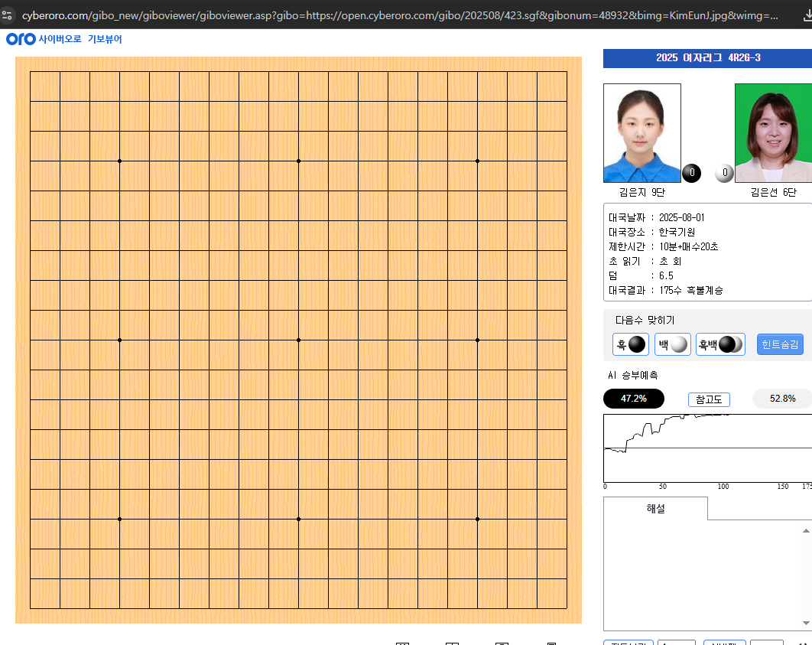Click the oro logo at top left
Image resolution: width=812 pixels, height=645 pixels.
pos(19,39)
